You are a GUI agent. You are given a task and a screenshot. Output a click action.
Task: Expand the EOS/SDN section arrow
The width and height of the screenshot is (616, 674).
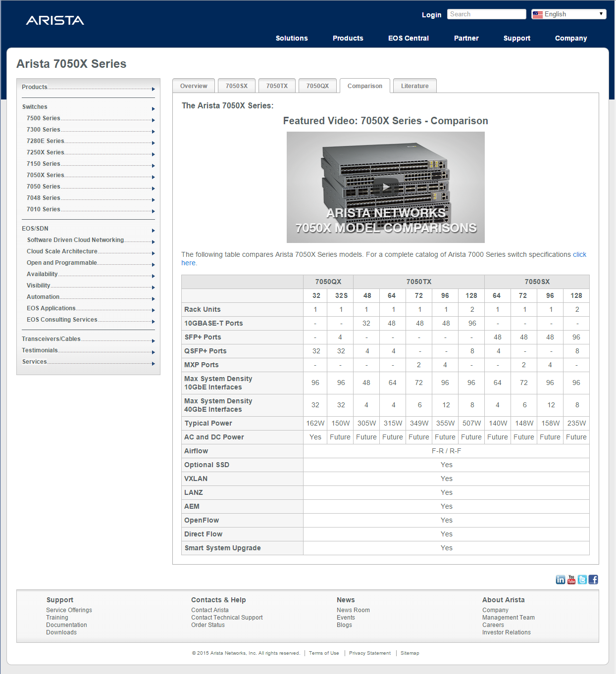click(154, 231)
